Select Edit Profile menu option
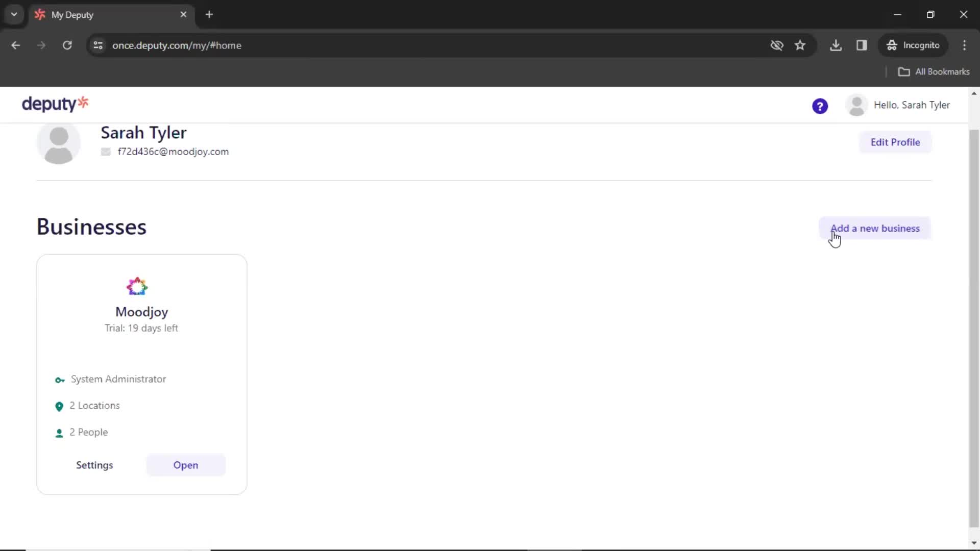The width and height of the screenshot is (980, 551). click(x=895, y=142)
